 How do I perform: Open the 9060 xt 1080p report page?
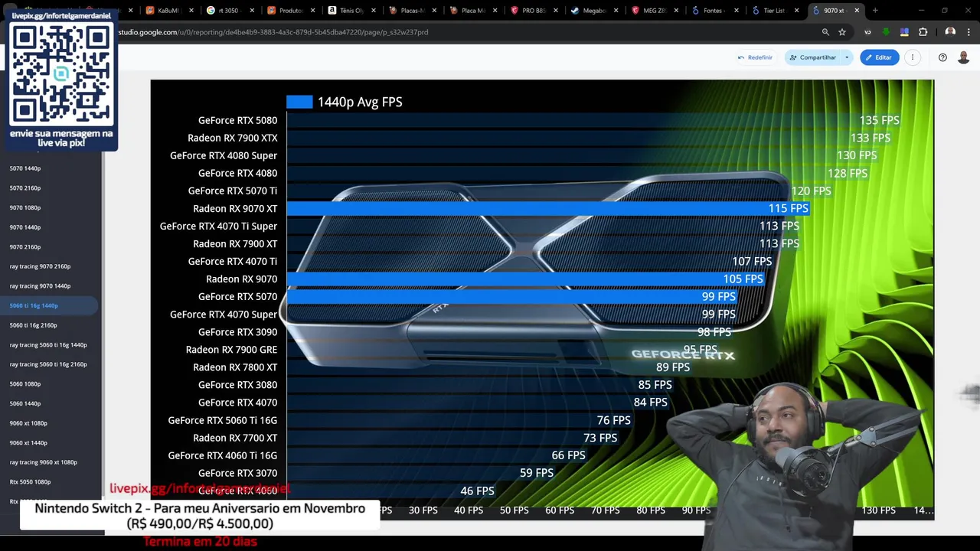coord(28,423)
